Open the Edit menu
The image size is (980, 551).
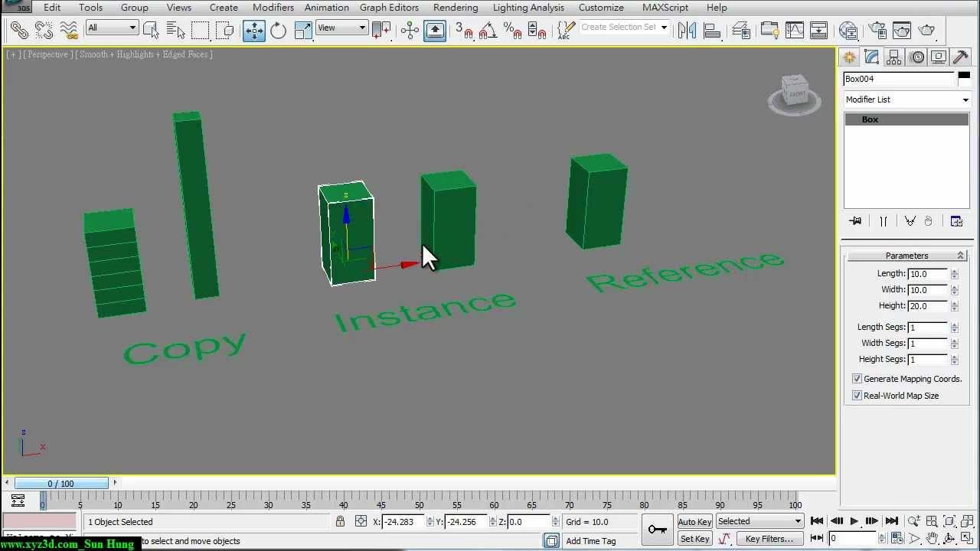tap(52, 8)
